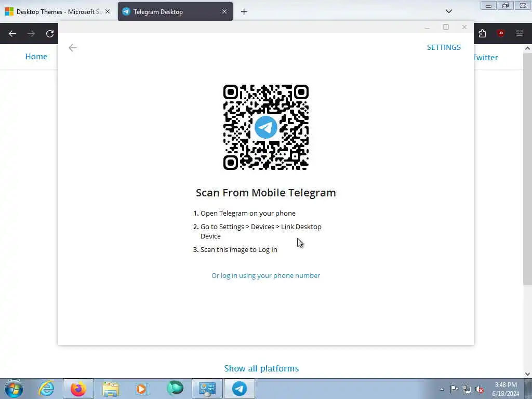Open SETTINGS in Telegram login window
The height and width of the screenshot is (399, 532).
[444, 47]
